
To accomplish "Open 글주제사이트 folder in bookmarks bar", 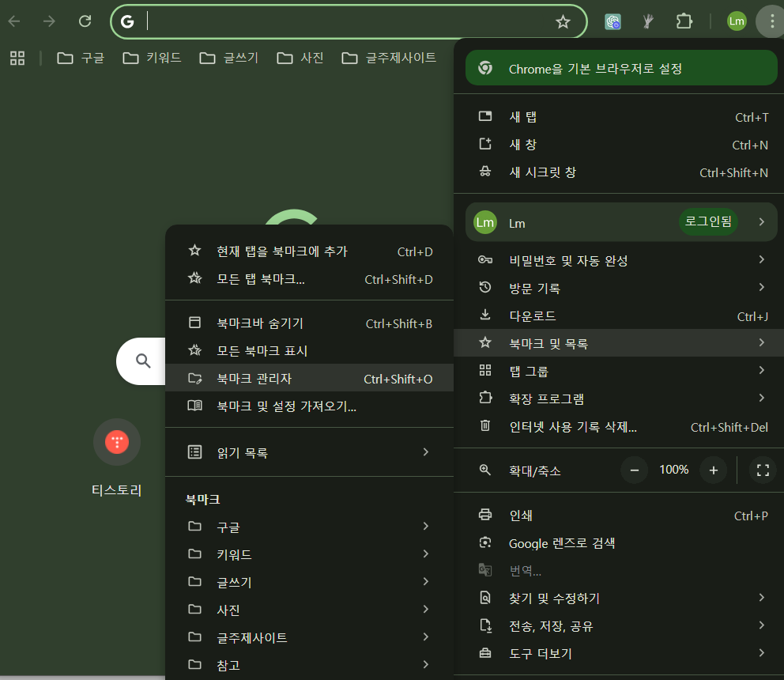I will tap(389, 58).
